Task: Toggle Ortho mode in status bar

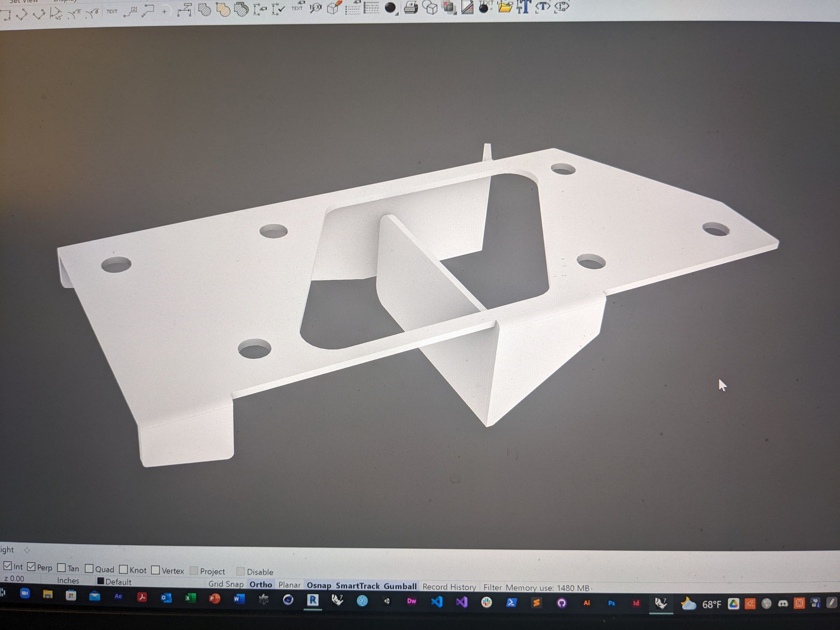Action: click(x=260, y=584)
